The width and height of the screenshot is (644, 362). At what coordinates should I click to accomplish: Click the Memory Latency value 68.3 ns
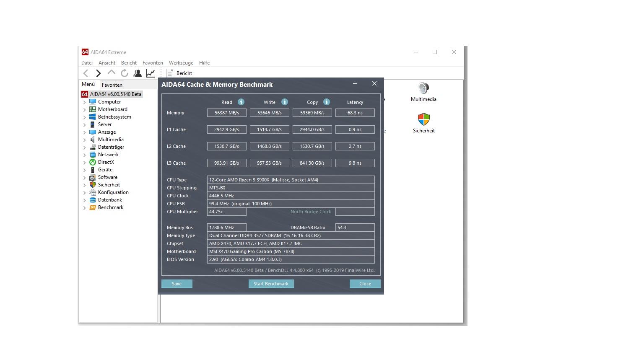coord(355,113)
